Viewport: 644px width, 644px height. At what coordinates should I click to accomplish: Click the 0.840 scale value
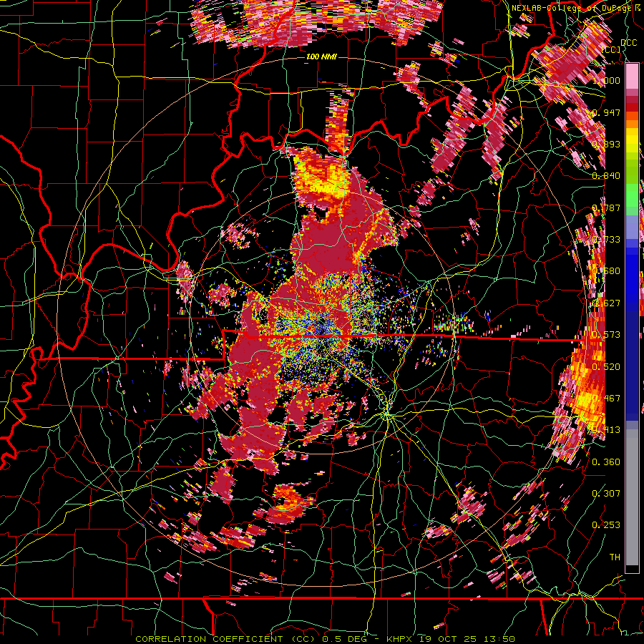point(606,176)
